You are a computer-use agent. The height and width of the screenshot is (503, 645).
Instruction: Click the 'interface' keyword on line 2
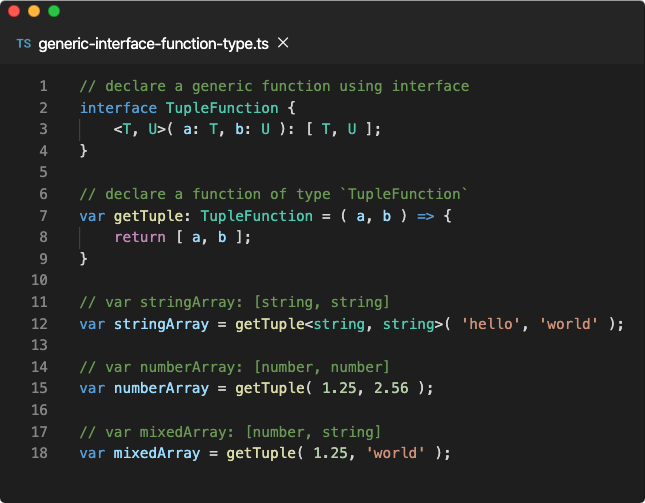pyautogui.click(x=118, y=108)
